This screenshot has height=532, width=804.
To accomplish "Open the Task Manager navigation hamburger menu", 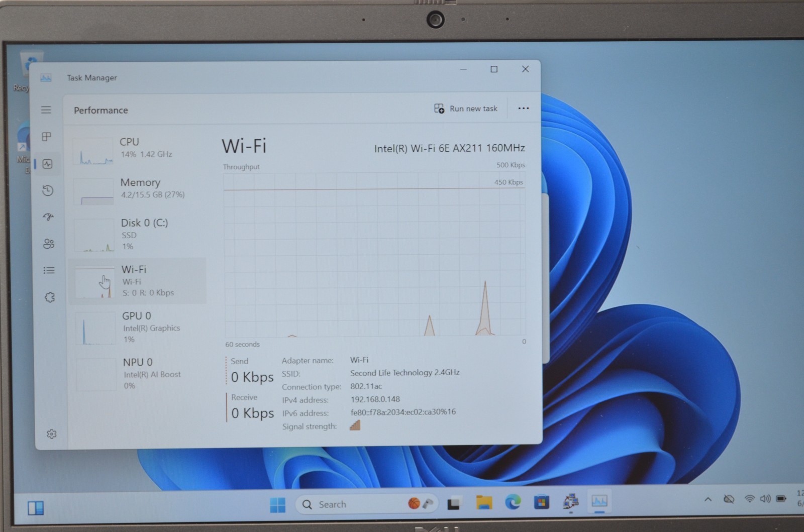I will coord(46,110).
